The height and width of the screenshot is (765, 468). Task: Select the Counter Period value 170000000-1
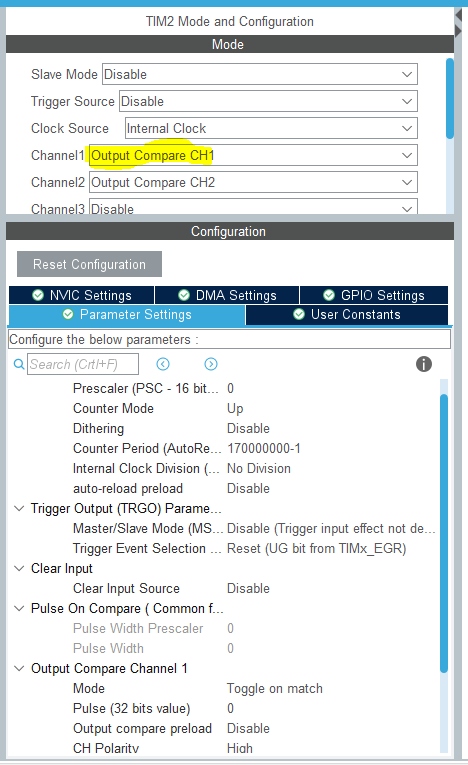[x=264, y=448]
